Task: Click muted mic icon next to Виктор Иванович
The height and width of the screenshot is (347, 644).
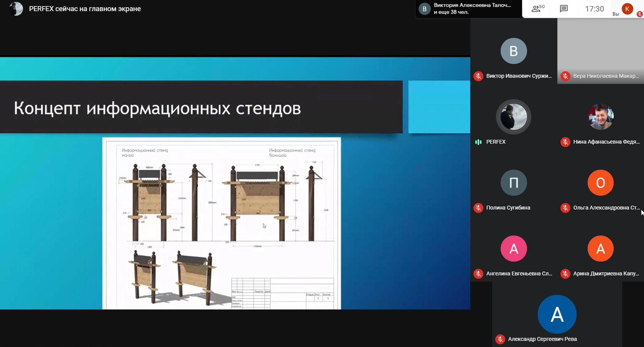Action: point(478,76)
